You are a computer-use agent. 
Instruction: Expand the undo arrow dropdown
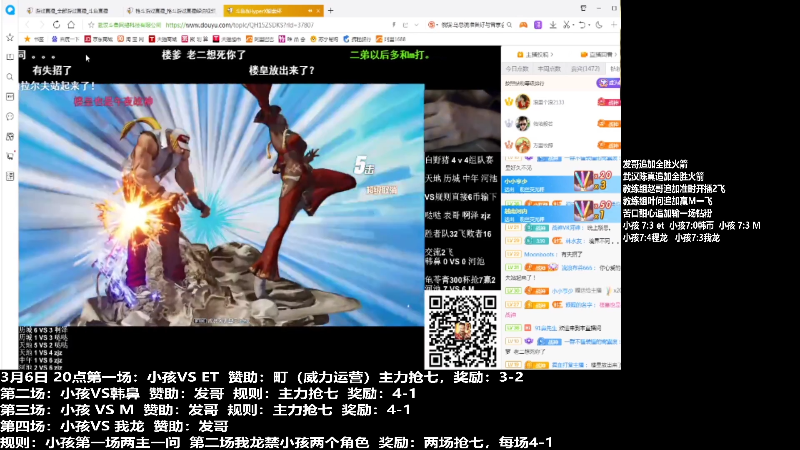pos(589,24)
